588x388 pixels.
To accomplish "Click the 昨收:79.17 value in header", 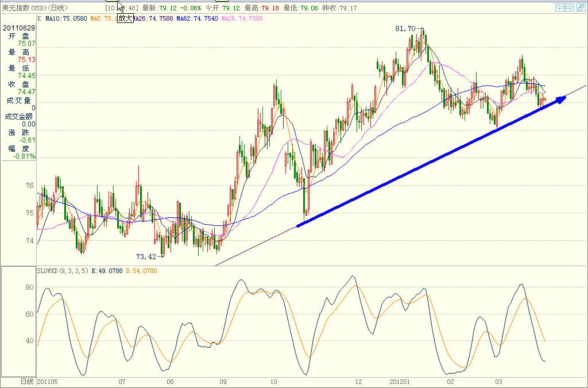I will (x=340, y=8).
